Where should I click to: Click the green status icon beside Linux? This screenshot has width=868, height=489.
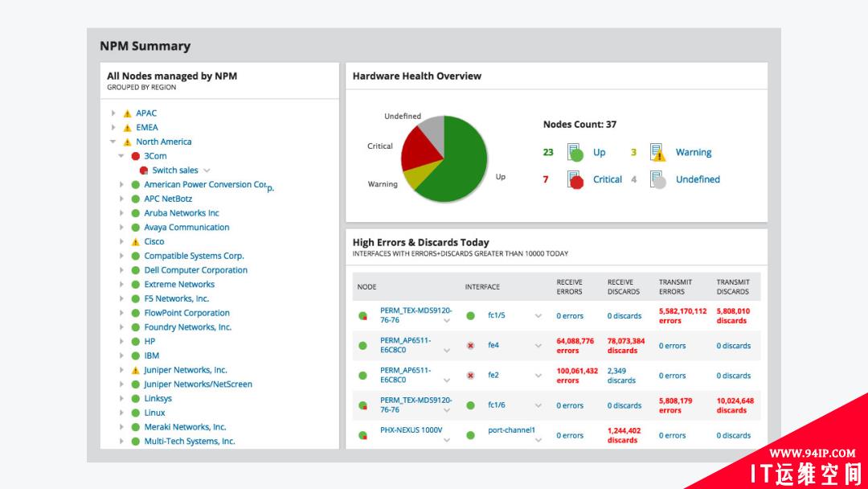point(136,413)
